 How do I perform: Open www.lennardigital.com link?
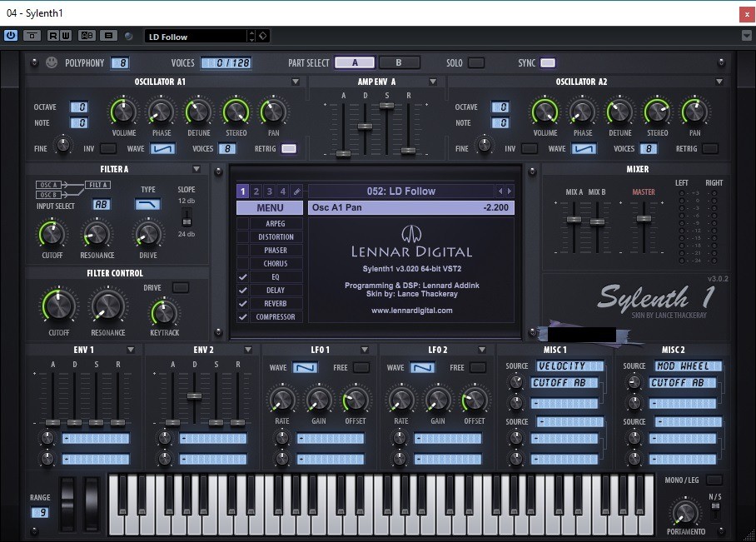coord(412,311)
